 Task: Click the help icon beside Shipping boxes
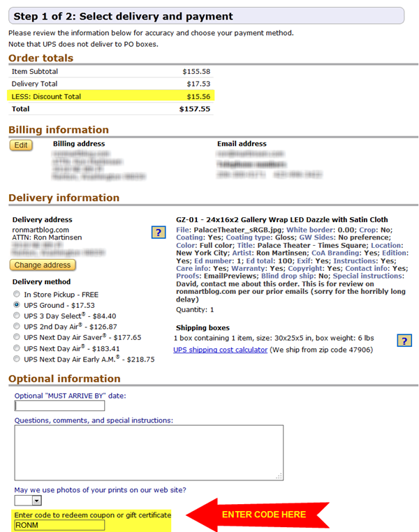coord(403,340)
